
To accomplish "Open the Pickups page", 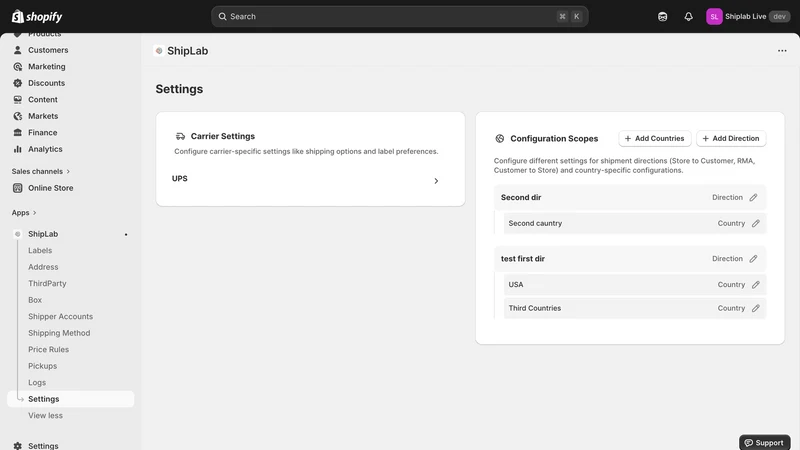I will pyautogui.click(x=42, y=366).
